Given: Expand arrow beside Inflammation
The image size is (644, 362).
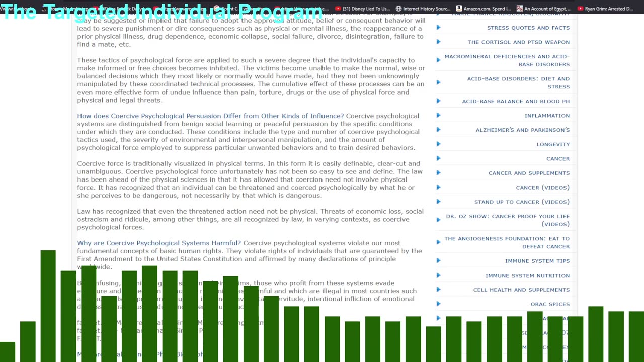Looking at the screenshot, I should (438, 116).
